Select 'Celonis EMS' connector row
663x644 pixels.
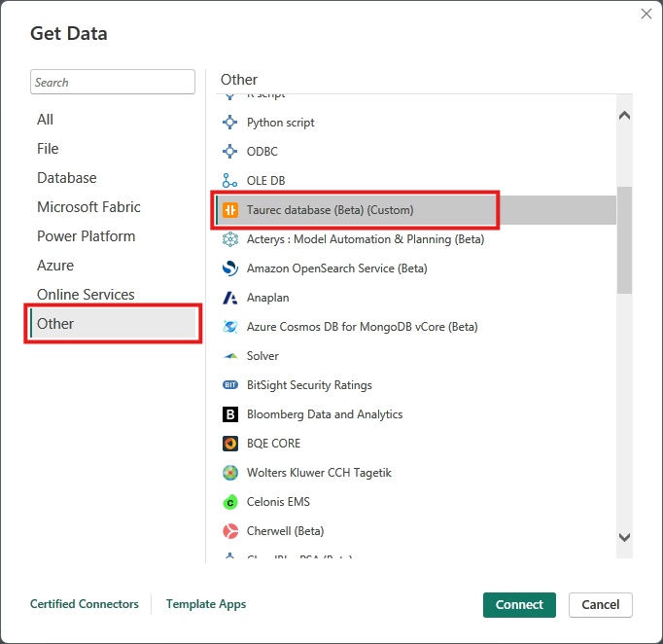coord(416,502)
